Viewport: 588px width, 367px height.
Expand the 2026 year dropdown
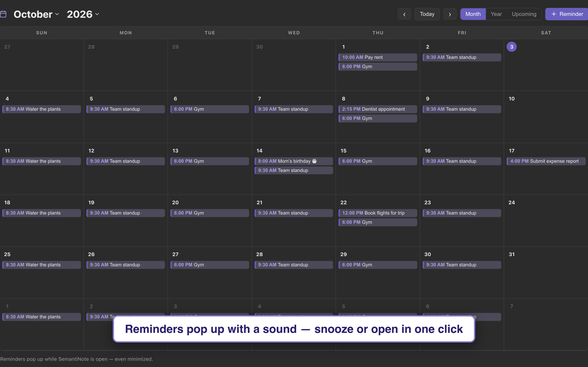click(x=83, y=14)
